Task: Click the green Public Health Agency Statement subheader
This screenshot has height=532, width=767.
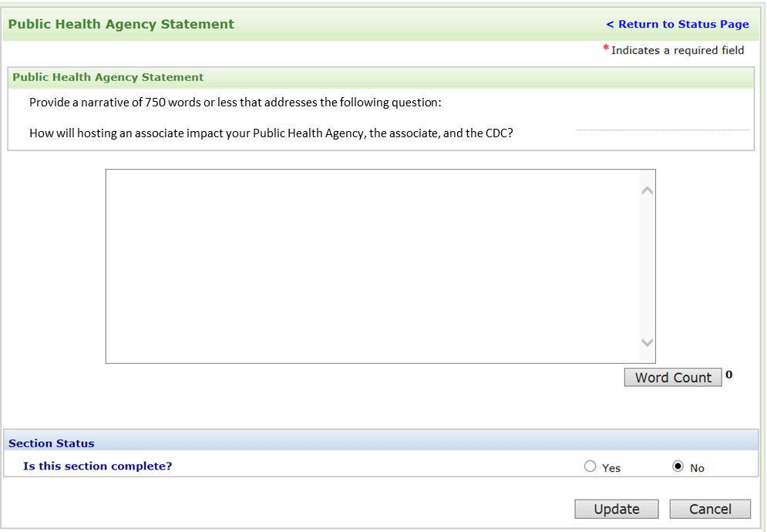Action: (x=108, y=77)
